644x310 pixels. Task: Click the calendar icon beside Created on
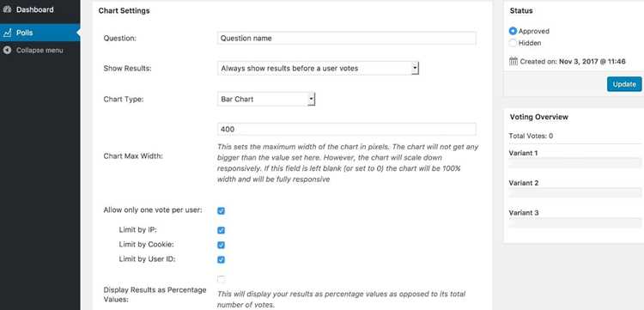pos(513,61)
